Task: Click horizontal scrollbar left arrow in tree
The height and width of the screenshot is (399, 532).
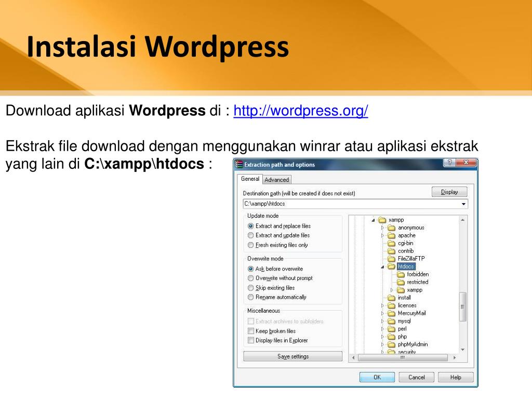Action: pos(353,357)
